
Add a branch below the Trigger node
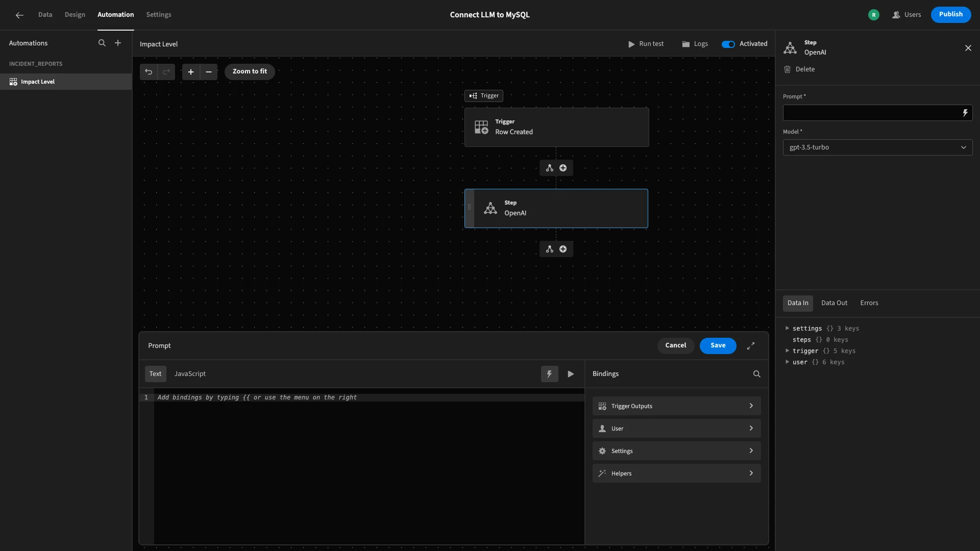click(x=550, y=168)
